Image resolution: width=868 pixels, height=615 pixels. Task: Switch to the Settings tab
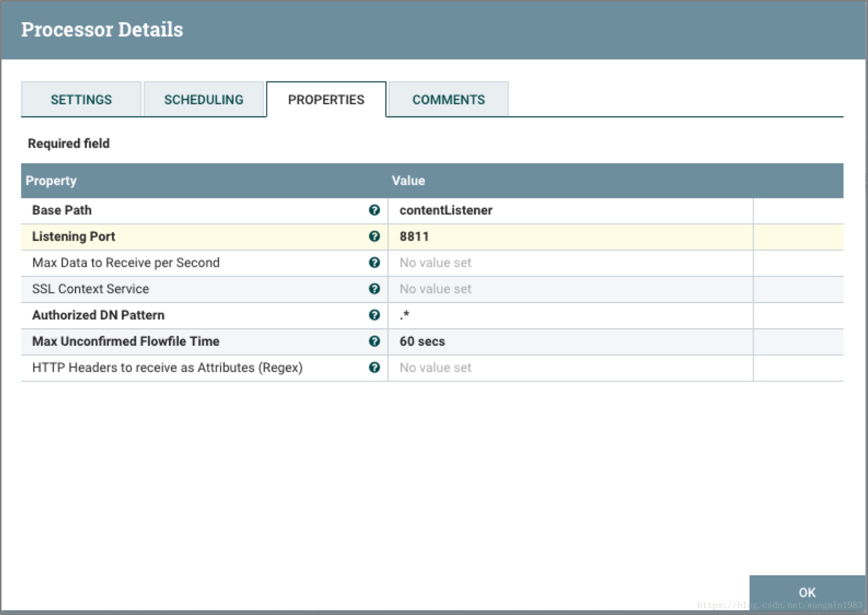click(x=81, y=99)
